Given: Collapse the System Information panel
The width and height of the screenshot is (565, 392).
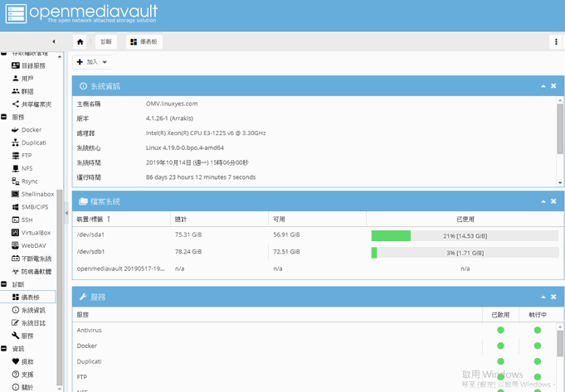Looking at the screenshot, I should [543, 86].
